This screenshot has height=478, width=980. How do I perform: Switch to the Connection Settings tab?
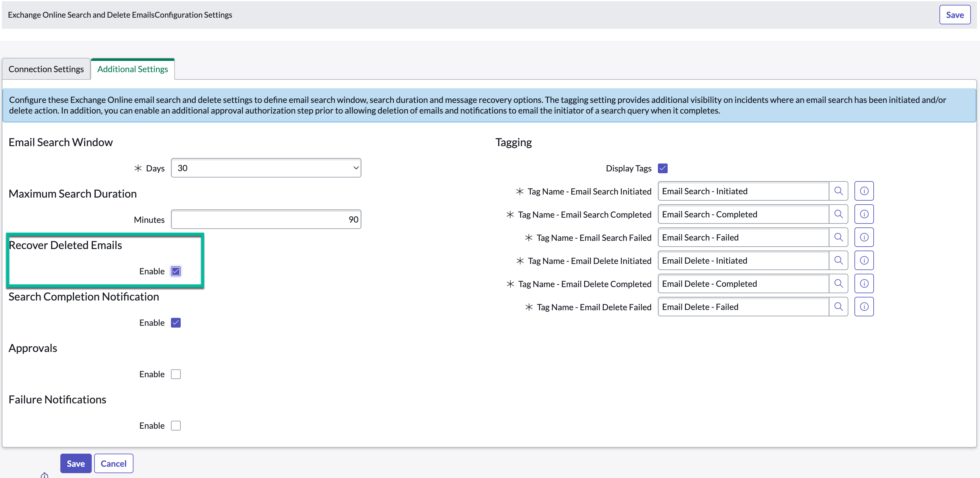(x=46, y=69)
